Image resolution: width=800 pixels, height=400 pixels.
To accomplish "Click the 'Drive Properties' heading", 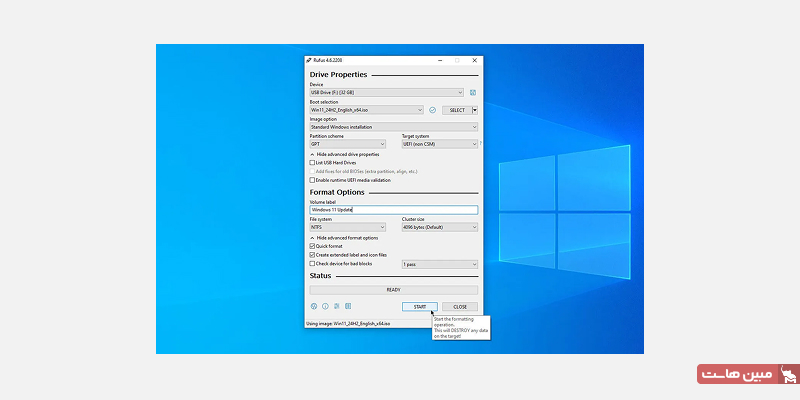I will [338, 74].
